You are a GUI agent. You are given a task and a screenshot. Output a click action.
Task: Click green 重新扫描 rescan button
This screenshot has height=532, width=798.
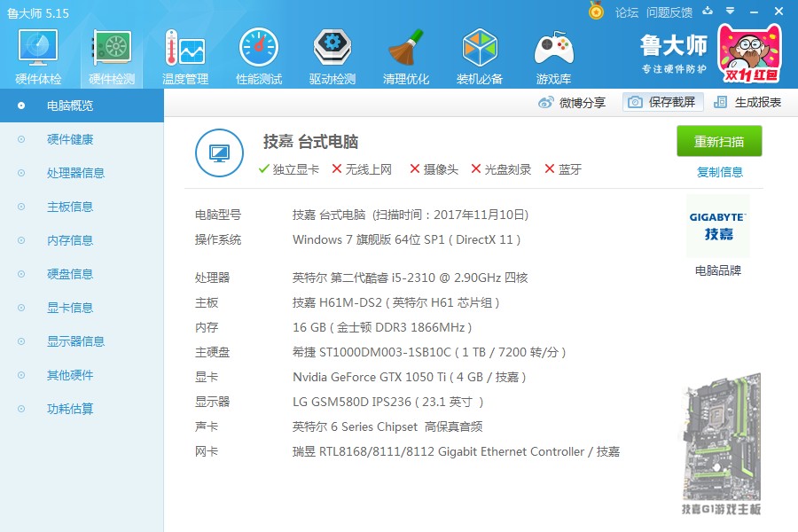719,141
